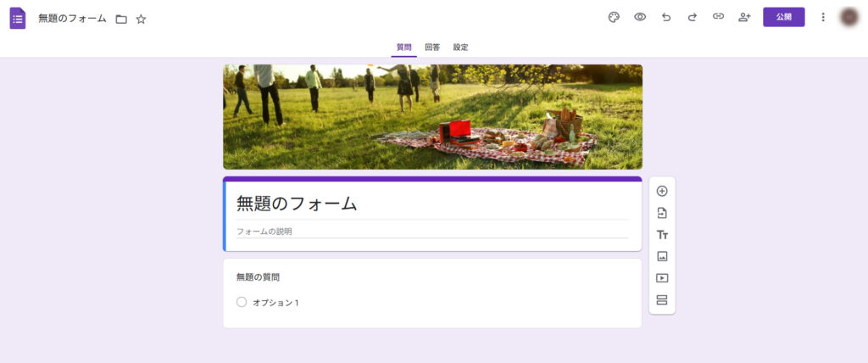Select the 無題の質問 question title
The height and width of the screenshot is (363, 868).
click(258, 277)
